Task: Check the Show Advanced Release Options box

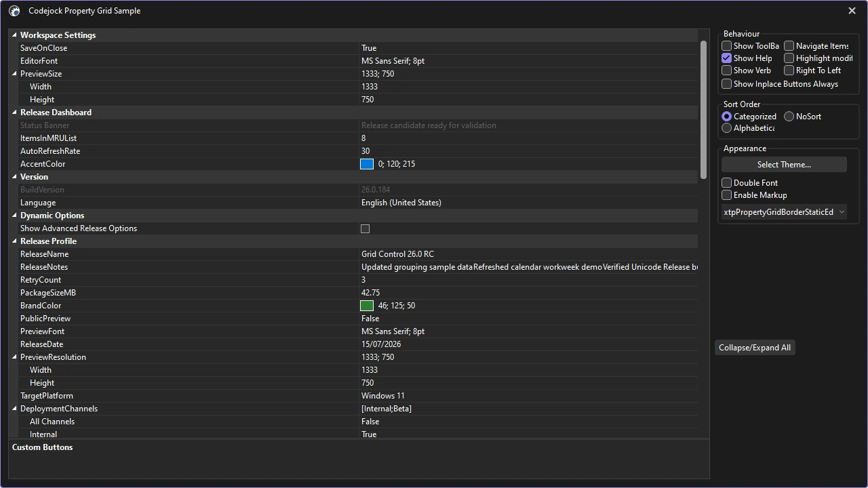Action: coord(365,228)
